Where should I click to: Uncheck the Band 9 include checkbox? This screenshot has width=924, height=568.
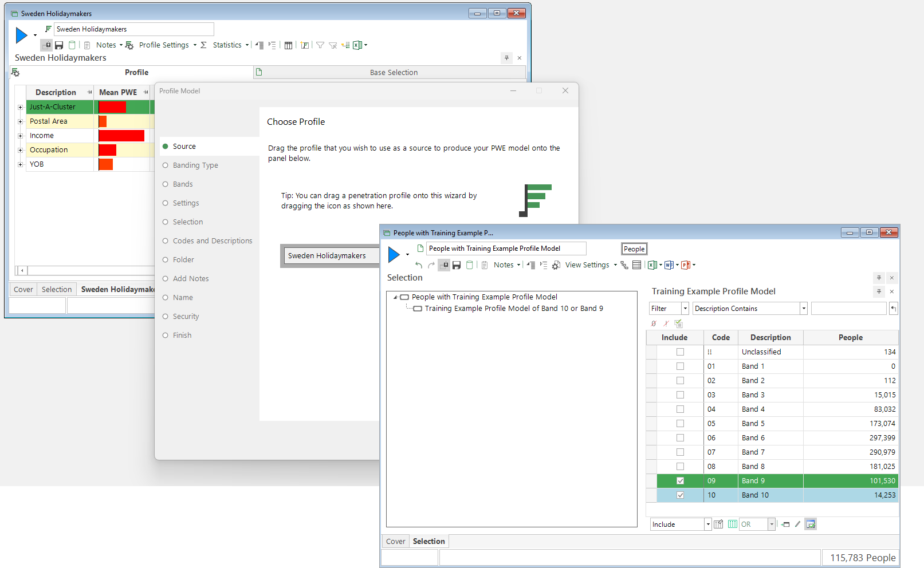(680, 481)
